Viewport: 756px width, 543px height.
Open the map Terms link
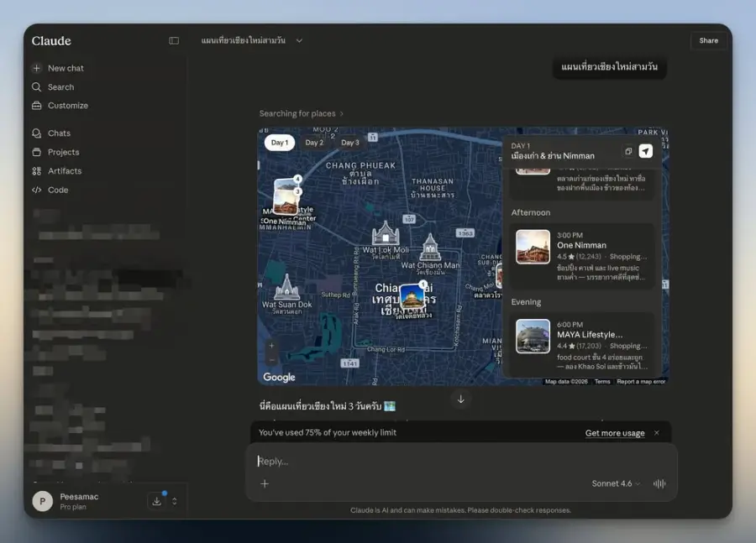pos(602,382)
